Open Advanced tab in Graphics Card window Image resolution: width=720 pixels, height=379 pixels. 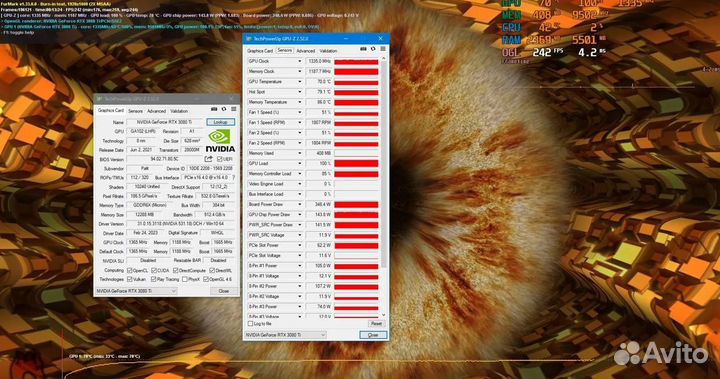(x=156, y=111)
